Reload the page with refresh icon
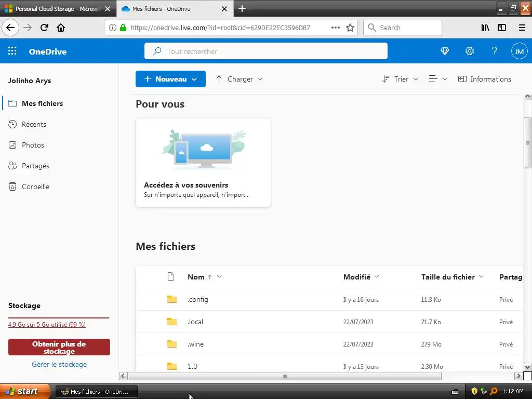 [x=45, y=28]
